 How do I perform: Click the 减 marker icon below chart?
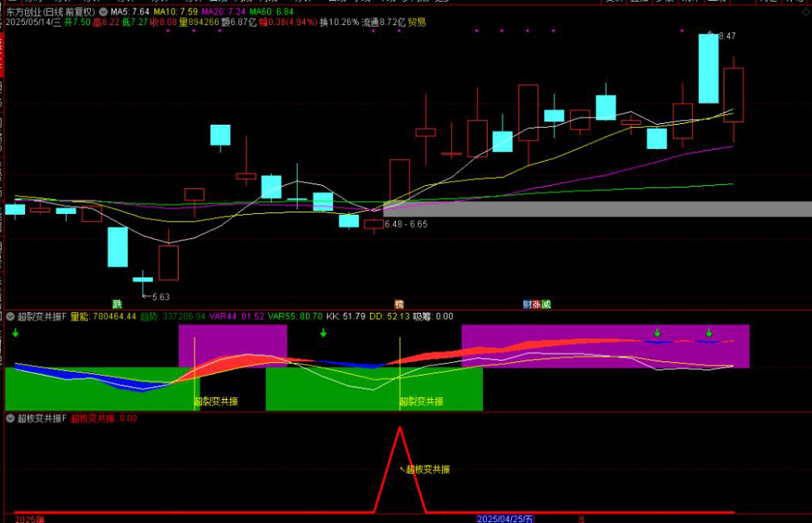(x=546, y=304)
